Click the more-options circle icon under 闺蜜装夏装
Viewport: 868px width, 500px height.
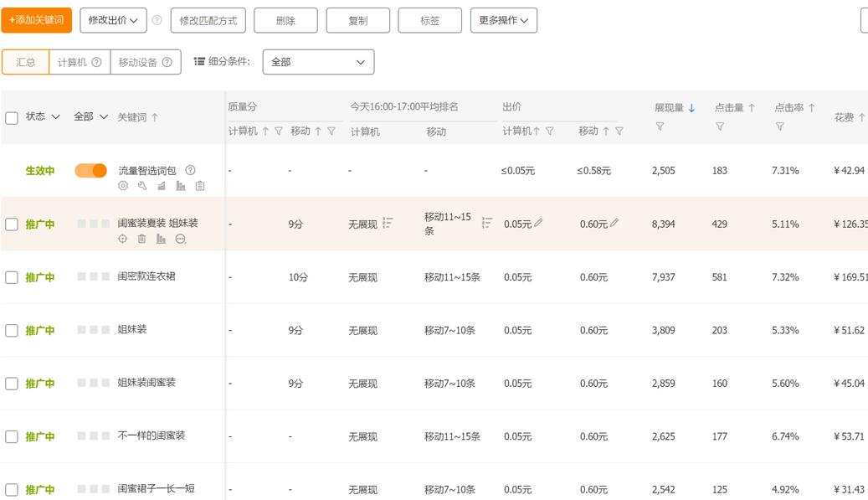181,239
